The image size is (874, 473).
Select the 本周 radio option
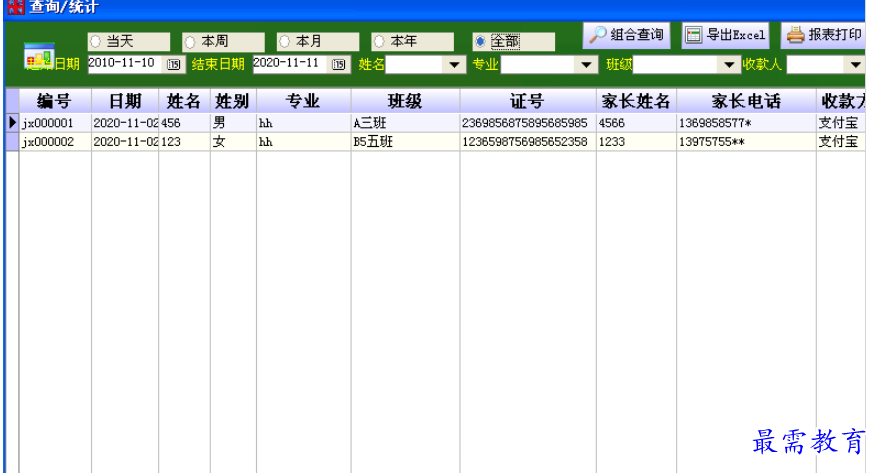pos(190,42)
